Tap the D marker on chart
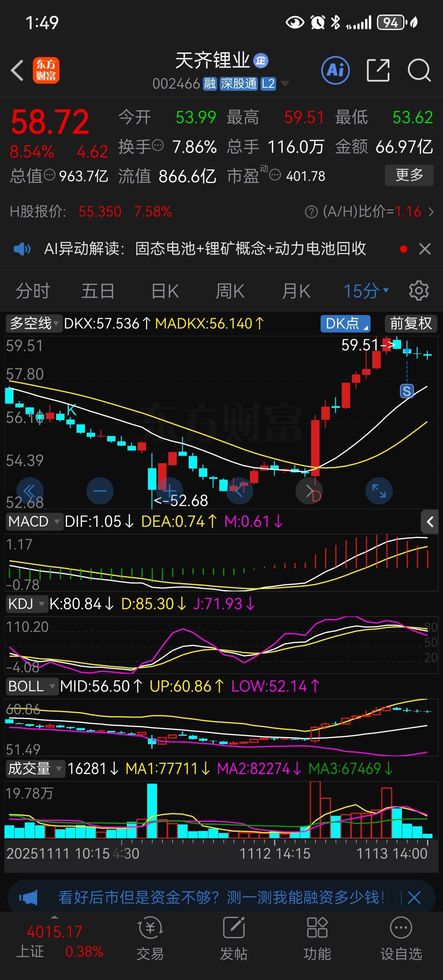Viewport: 443px width, 980px height. (316, 497)
